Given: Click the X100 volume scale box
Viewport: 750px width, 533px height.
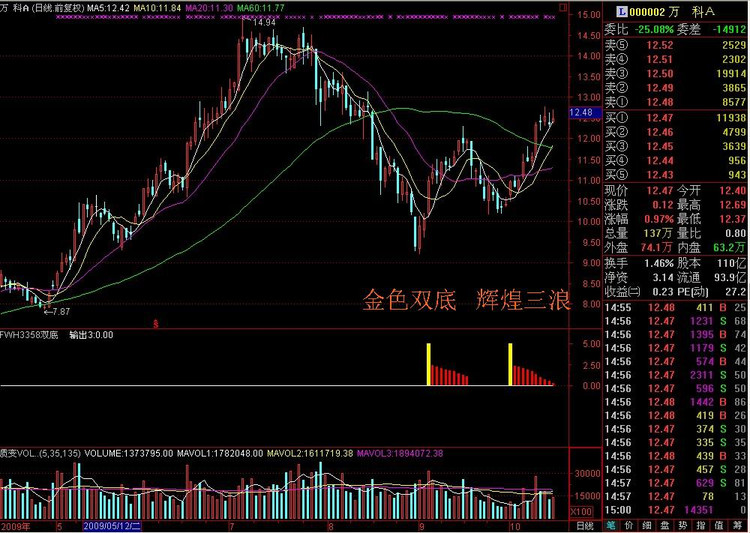Looking at the screenshot, I should [x=581, y=511].
